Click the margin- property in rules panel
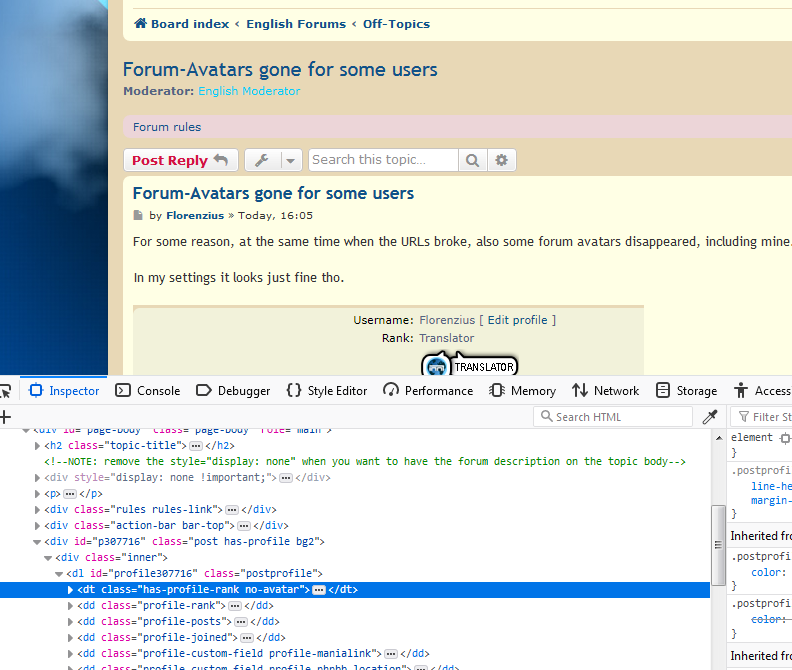Viewport: 792px width, 670px height. (x=771, y=500)
